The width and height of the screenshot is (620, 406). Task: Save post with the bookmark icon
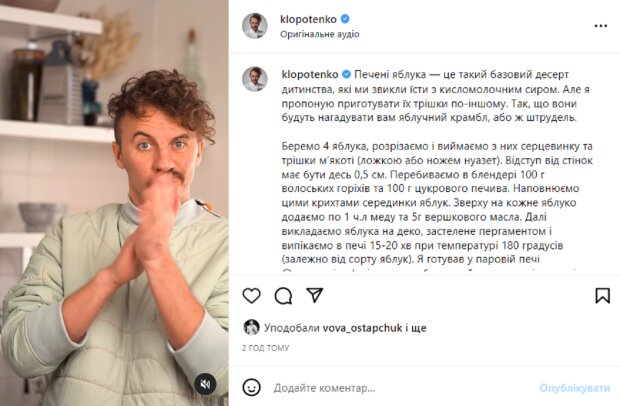[x=603, y=296]
